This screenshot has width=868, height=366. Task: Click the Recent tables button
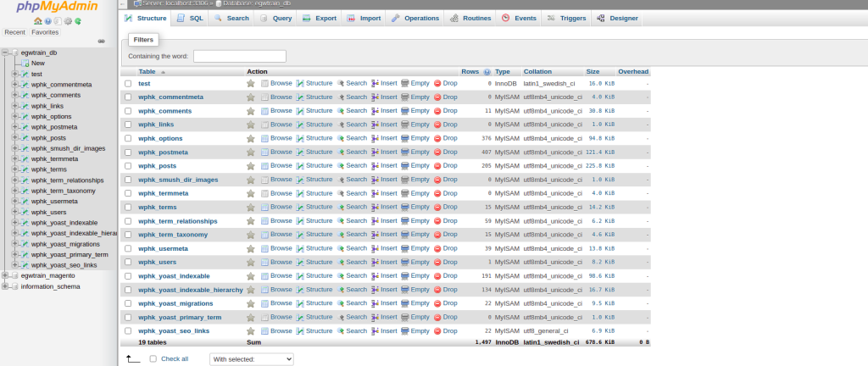pos(14,32)
